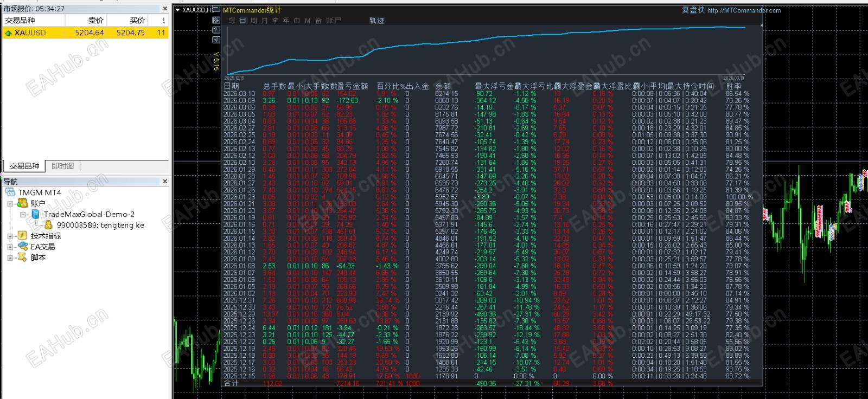Expand the 技术指标 tree node
Viewport: 868px width, 399px height.
[x=10, y=236]
